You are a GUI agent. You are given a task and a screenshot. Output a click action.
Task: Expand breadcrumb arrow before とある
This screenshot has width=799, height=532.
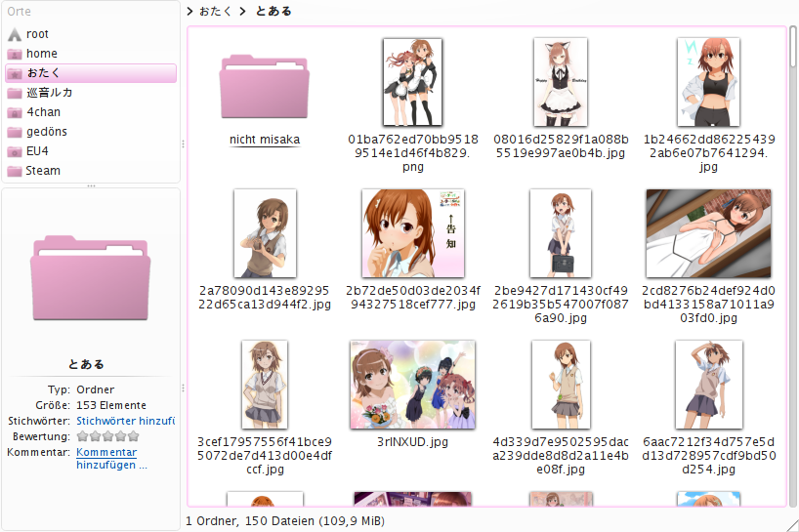pos(243,11)
